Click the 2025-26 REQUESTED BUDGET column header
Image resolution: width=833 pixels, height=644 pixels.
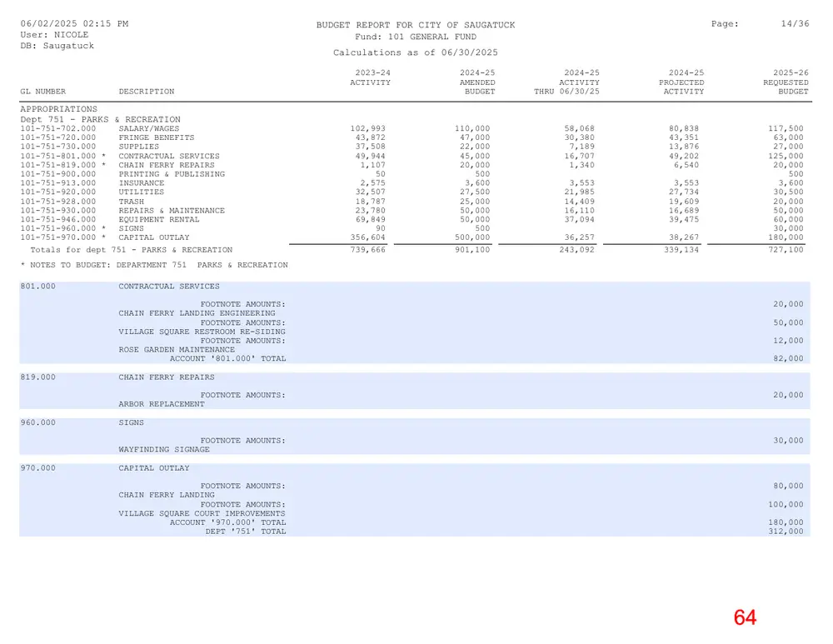pos(786,82)
